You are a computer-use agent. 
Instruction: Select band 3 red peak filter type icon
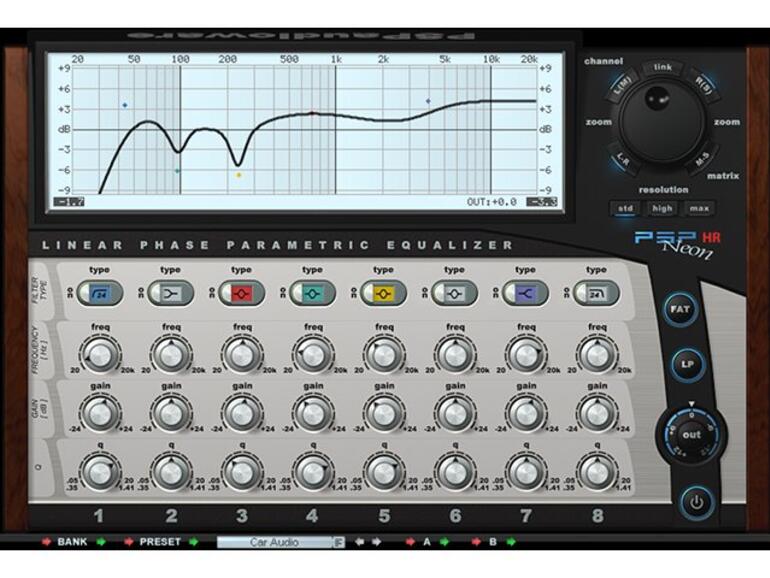[242, 294]
